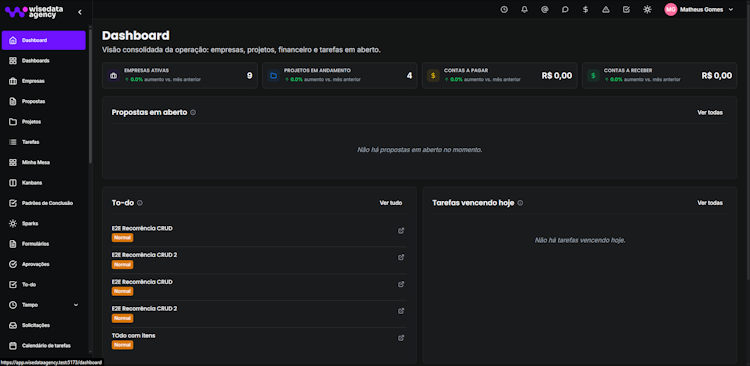
Task: Open the chat bubble icon
Action: tap(565, 10)
